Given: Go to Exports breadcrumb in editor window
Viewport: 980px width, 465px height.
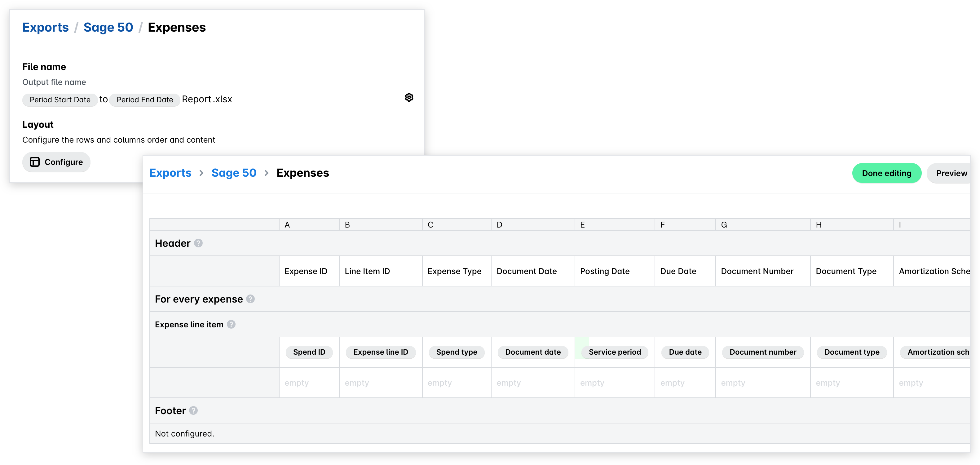Looking at the screenshot, I should [x=170, y=173].
